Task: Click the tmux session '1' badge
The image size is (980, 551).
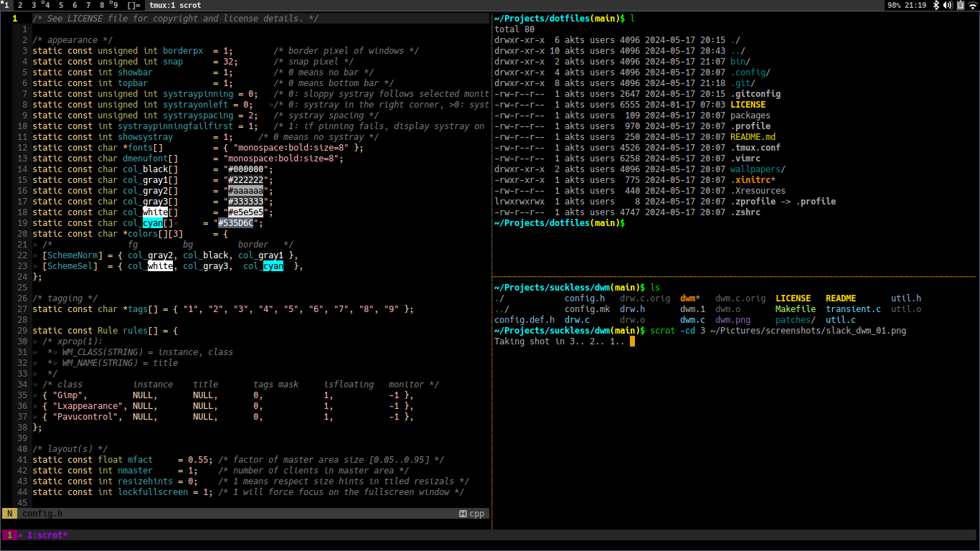Action: click(9, 535)
